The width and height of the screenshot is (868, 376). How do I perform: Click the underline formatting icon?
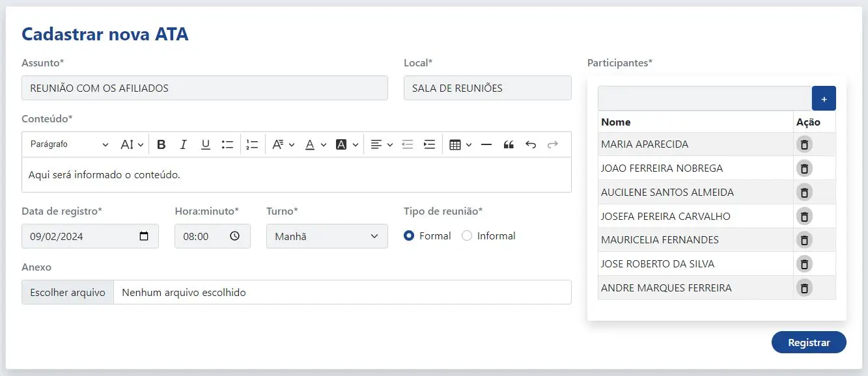tap(205, 144)
